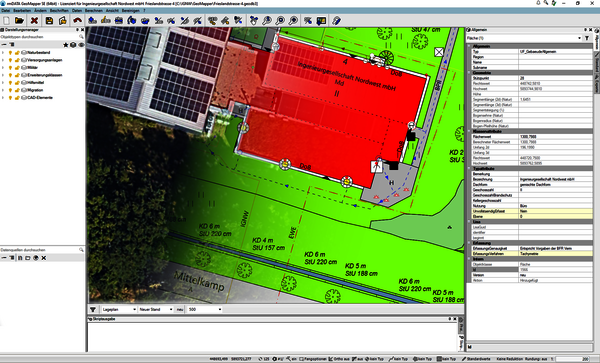Click the red undo arrow icon

pyautogui.click(x=78, y=21)
